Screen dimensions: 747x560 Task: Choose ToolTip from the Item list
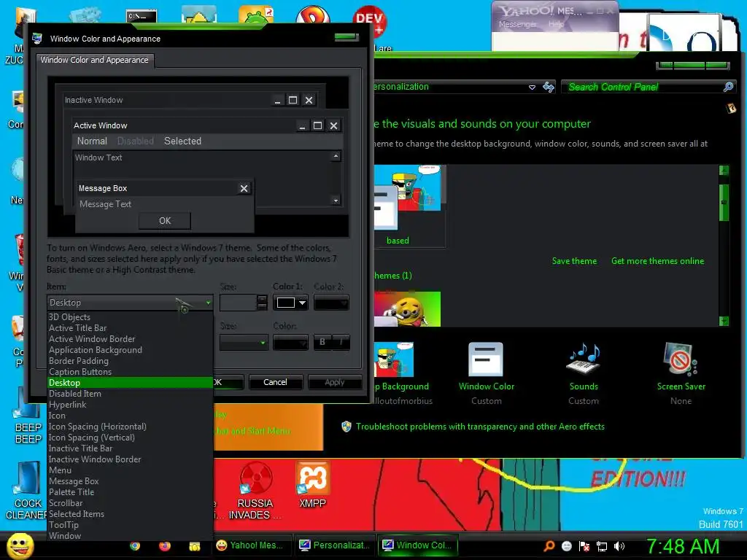[130, 525]
